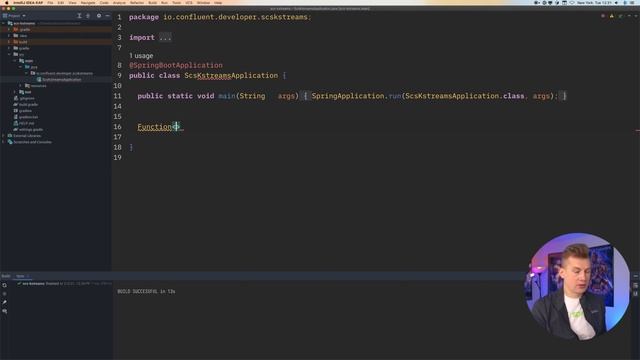The image size is (640, 360).
Task: Click the Build tool window label
Action: click(x=6, y=276)
